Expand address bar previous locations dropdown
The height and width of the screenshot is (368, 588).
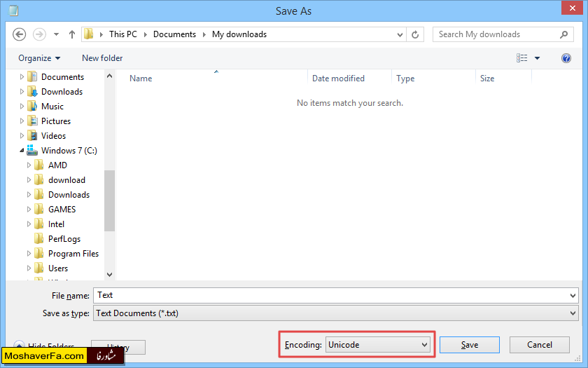coord(400,34)
